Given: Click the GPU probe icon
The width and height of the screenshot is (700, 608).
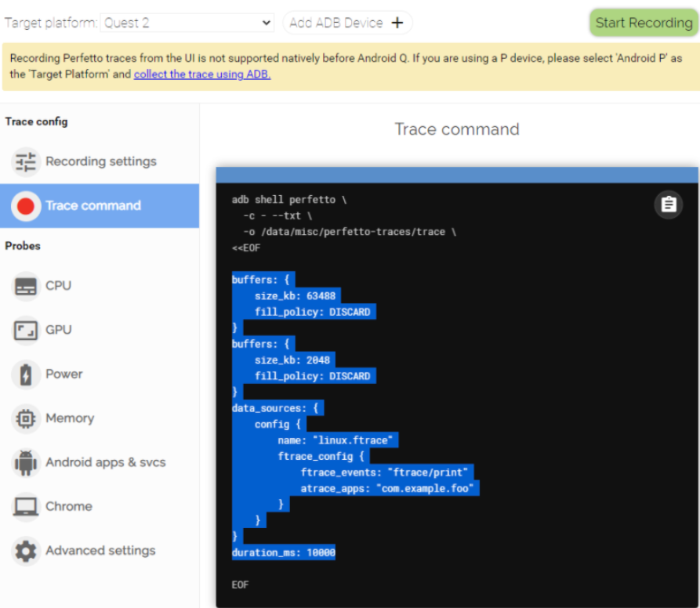Looking at the screenshot, I should [x=26, y=330].
